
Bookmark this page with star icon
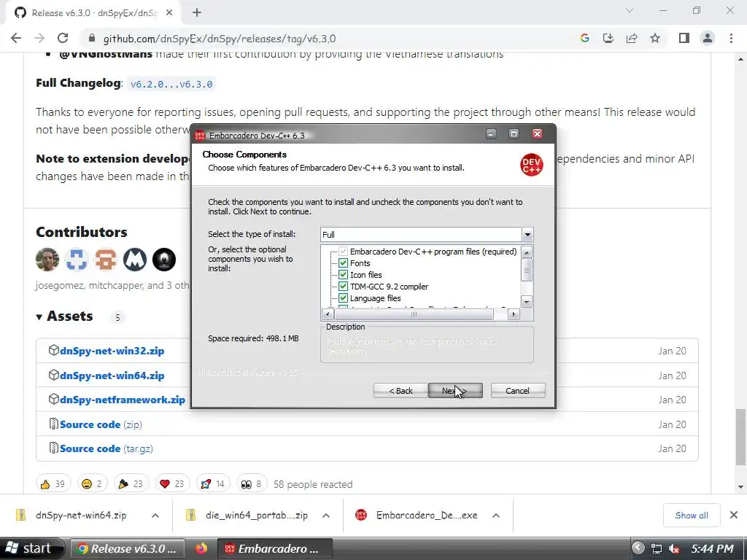[655, 38]
